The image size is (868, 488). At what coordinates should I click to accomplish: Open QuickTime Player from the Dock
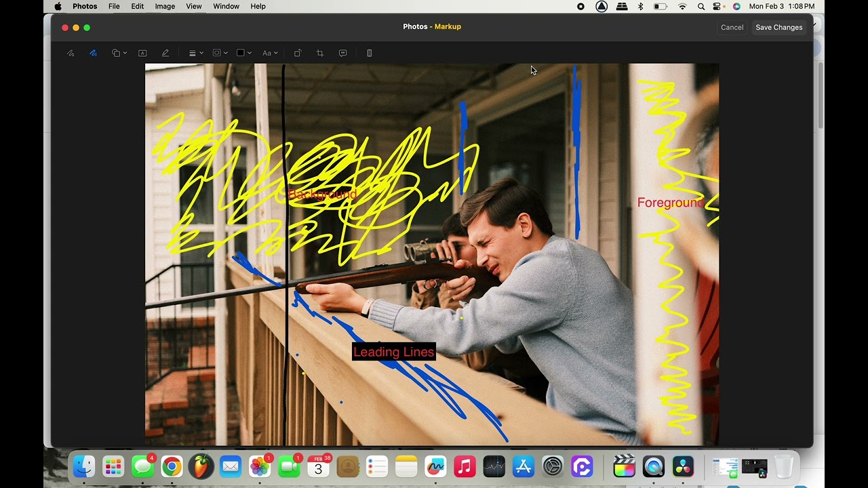(x=654, y=466)
